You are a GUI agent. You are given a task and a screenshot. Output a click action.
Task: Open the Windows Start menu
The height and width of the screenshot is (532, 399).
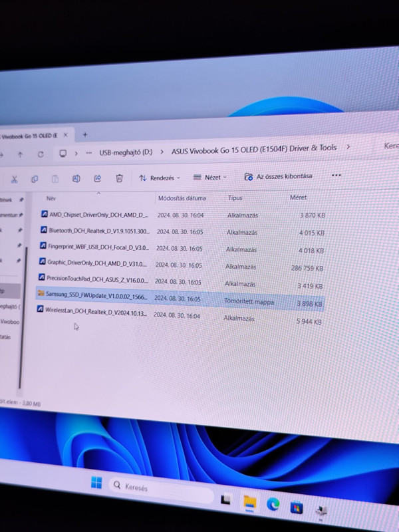(x=96, y=482)
